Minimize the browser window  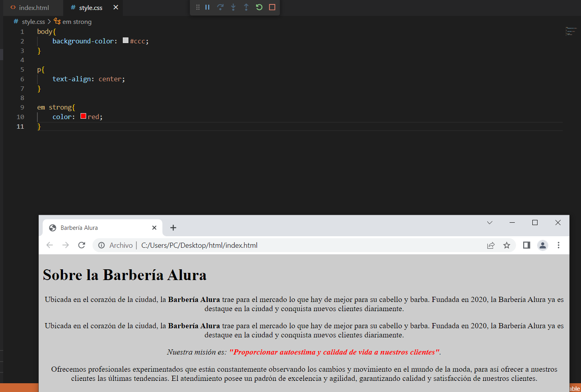[512, 222]
